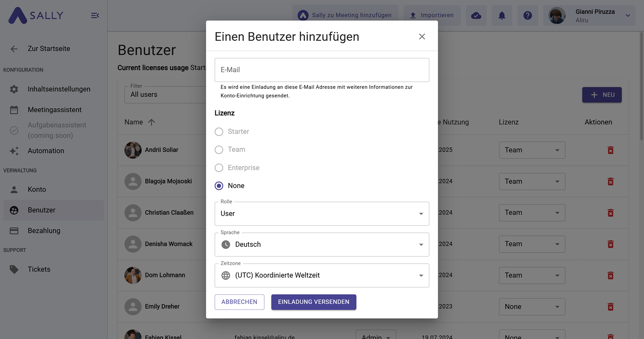Image resolution: width=644 pixels, height=339 pixels.
Task: Select the Team license radio button
Action: point(219,150)
